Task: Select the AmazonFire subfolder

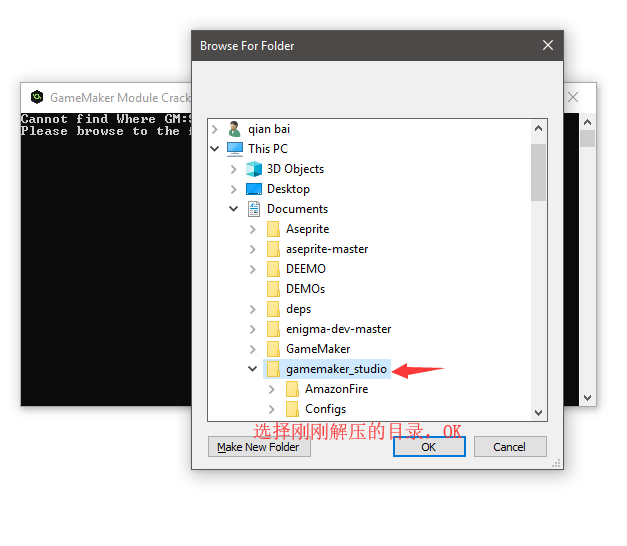Action: click(337, 389)
